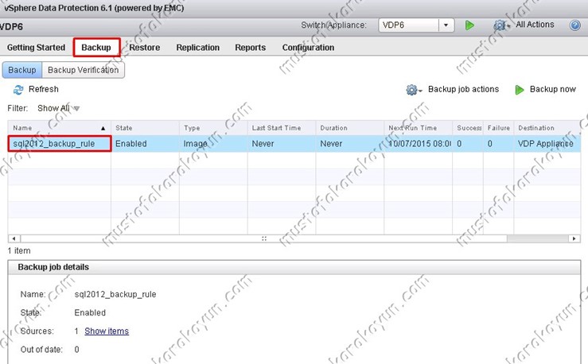The image size is (588, 364).
Task: Open the blue help question mark icon
Action: 575,25
